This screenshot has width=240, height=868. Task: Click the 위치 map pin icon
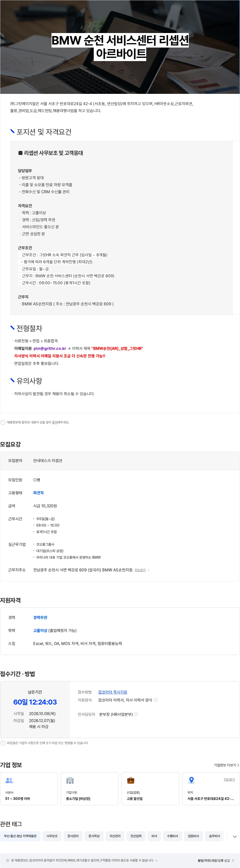click(191, 780)
